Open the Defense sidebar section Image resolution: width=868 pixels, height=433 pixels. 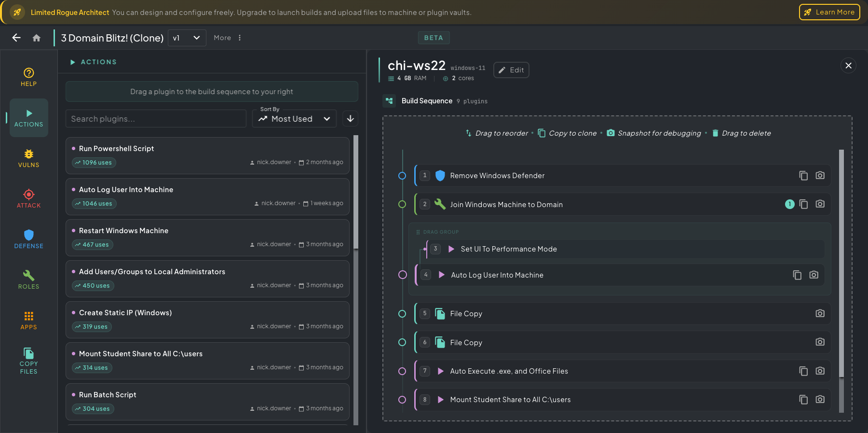[x=29, y=239]
